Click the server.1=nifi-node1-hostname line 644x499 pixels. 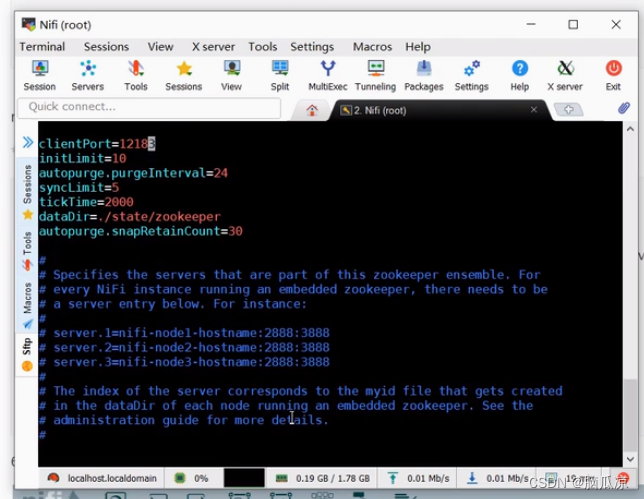[184, 333]
